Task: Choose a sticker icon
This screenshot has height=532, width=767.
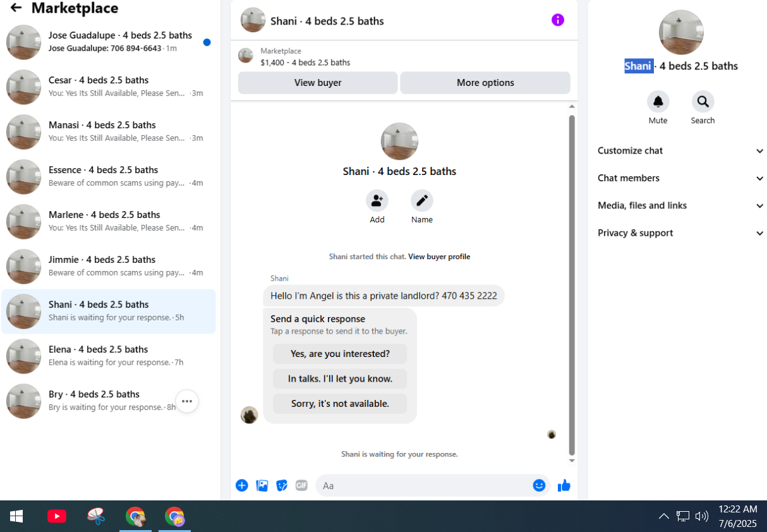Action: click(282, 485)
